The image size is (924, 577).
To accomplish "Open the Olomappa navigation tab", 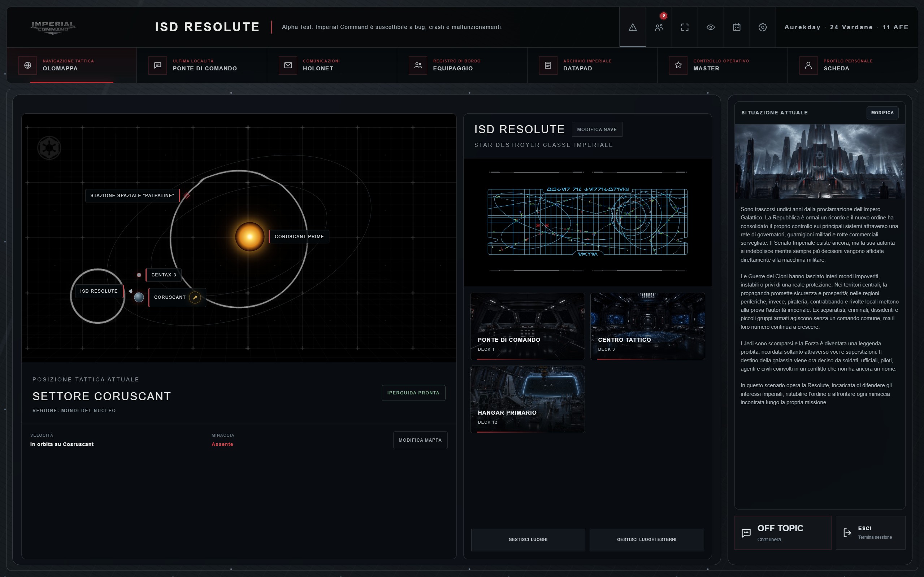I will 72,65.
